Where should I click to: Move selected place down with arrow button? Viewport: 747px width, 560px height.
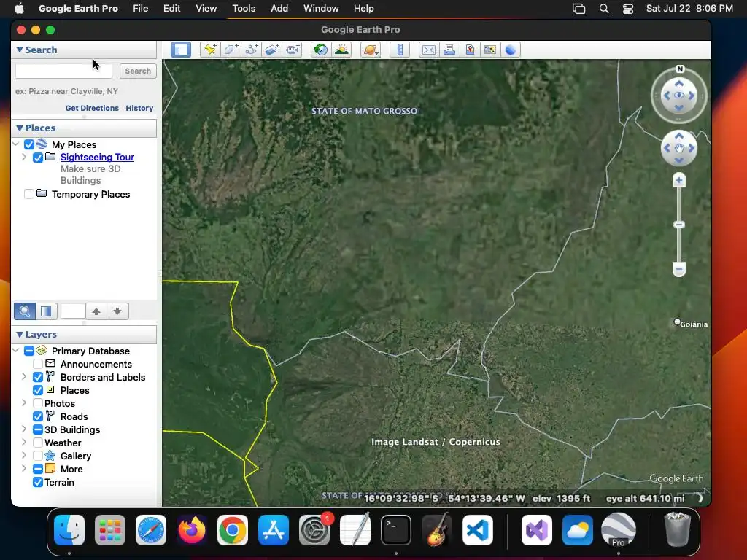(117, 311)
